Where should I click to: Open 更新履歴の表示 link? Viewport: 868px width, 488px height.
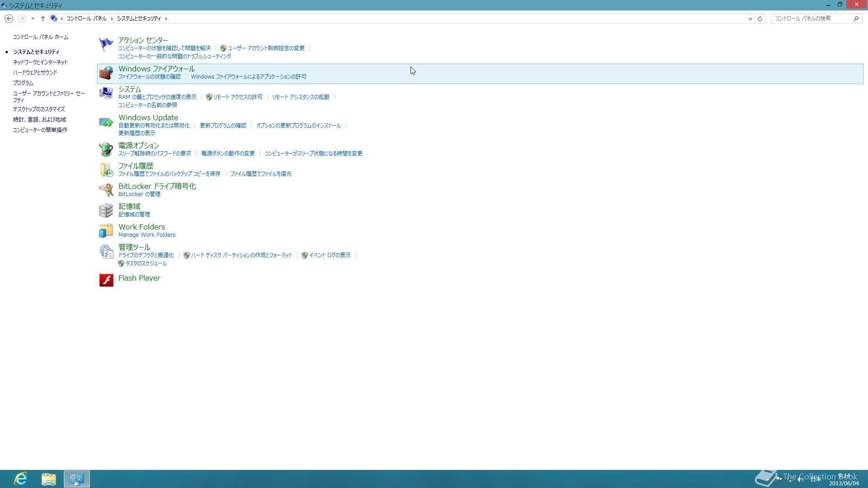137,133
